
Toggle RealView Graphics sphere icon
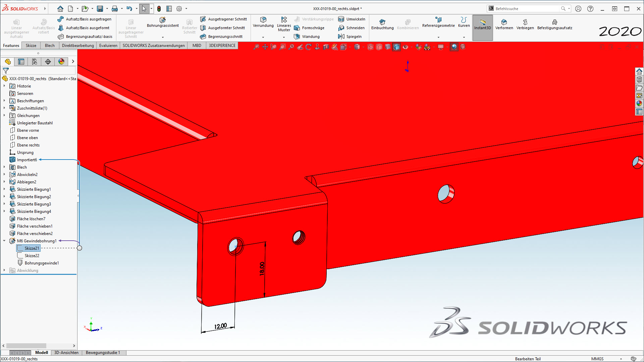(454, 47)
